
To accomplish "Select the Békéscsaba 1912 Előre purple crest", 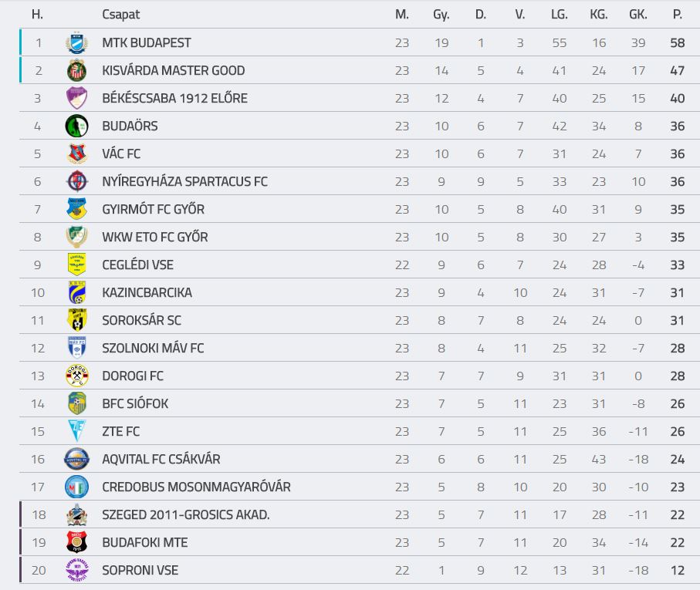I will pos(76,98).
